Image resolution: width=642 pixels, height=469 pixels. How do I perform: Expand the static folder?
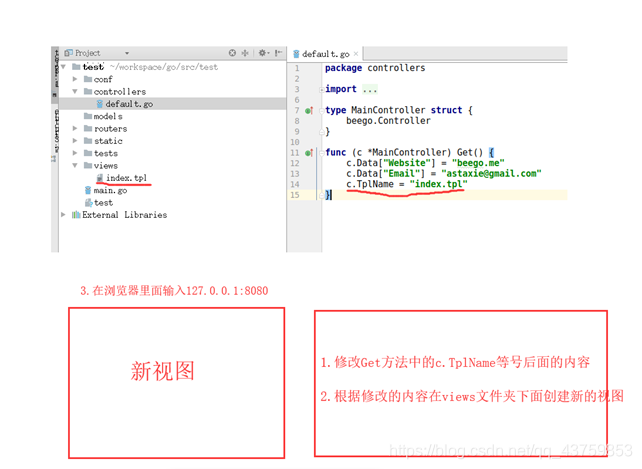tap(75, 140)
